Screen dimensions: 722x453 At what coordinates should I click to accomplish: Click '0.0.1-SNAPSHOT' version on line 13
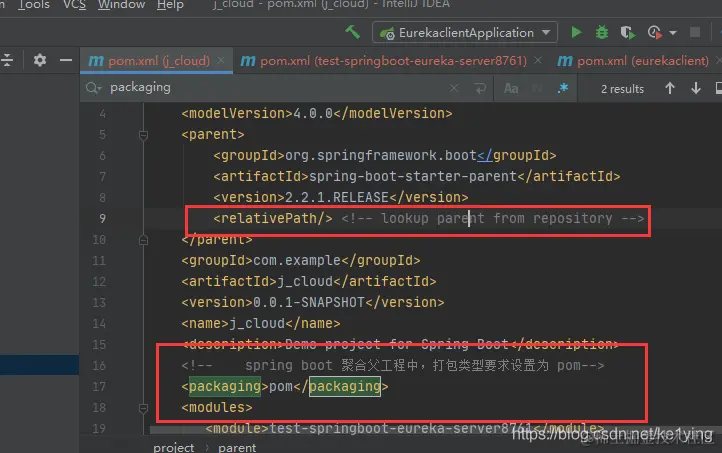click(309, 302)
